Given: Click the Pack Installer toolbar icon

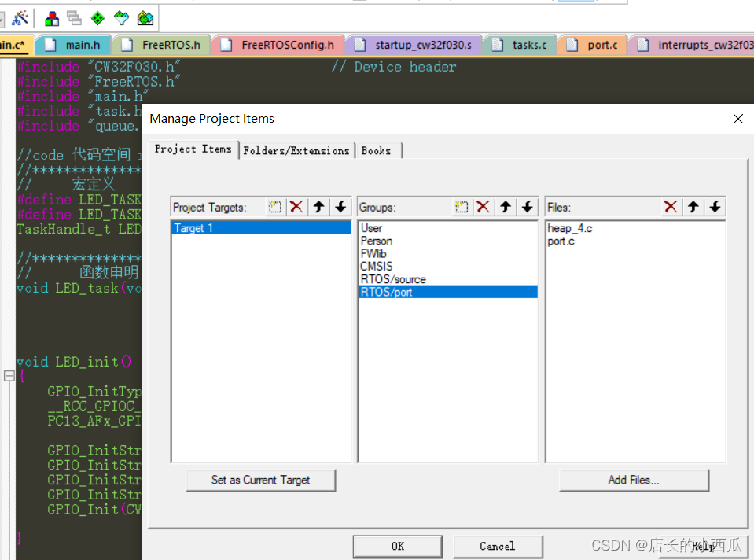Looking at the screenshot, I should tap(145, 17).
